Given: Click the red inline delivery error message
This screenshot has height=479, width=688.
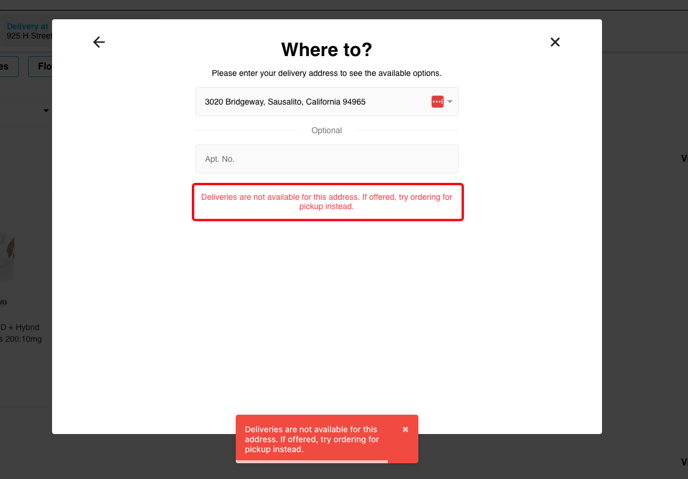Looking at the screenshot, I should (327, 202).
